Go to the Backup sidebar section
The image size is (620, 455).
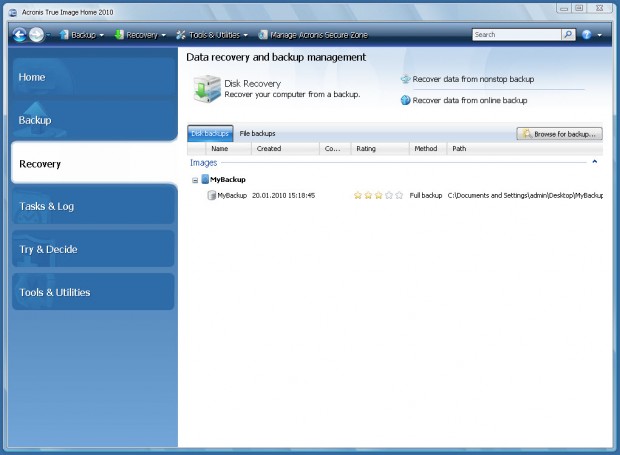94,120
